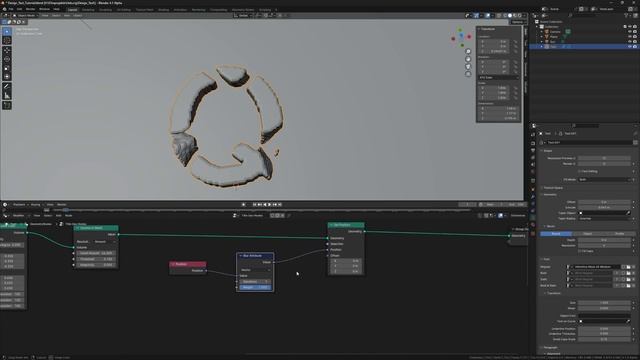The image size is (640, 360).
Task: Select the Annotate tool
Action: pos(7,87)
